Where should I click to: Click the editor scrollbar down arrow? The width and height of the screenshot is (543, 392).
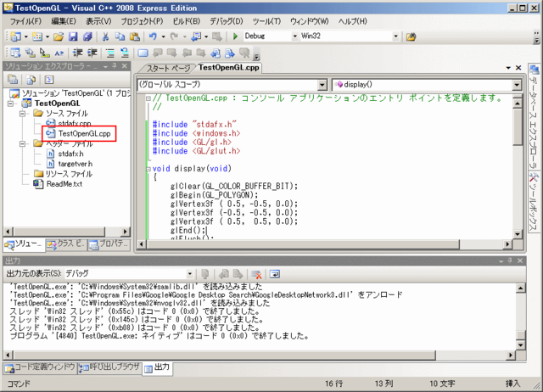click(518, 234)
